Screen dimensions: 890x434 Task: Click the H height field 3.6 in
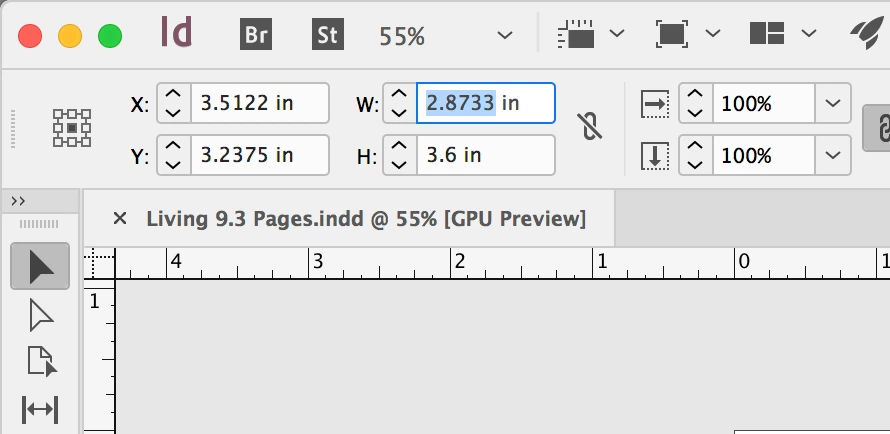coord(485,154)
